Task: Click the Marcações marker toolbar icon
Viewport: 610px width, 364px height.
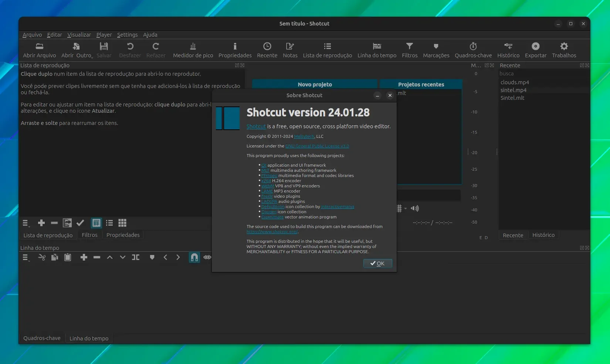Action: coord(436,47)
